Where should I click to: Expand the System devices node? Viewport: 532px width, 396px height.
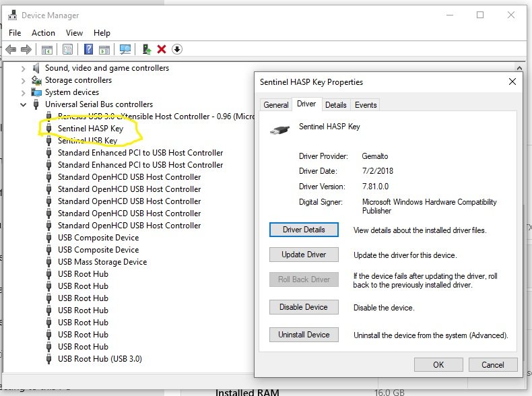click(x=24, y=92)
